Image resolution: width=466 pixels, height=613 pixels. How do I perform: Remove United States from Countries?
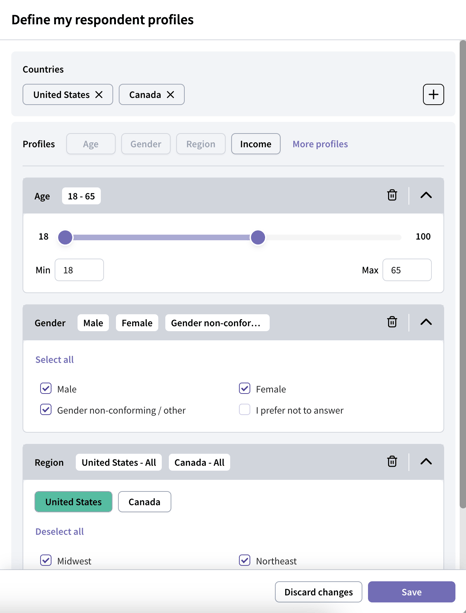[x=99, y=95]
